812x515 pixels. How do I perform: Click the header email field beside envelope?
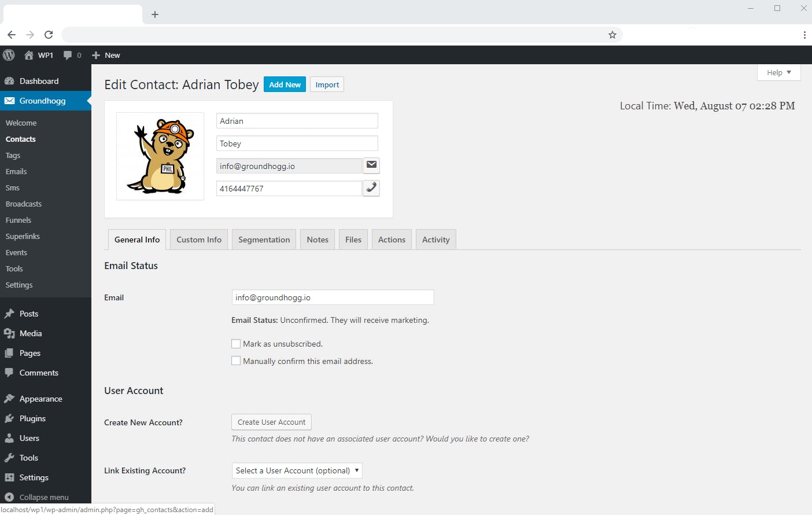click(x=289, y=165)
